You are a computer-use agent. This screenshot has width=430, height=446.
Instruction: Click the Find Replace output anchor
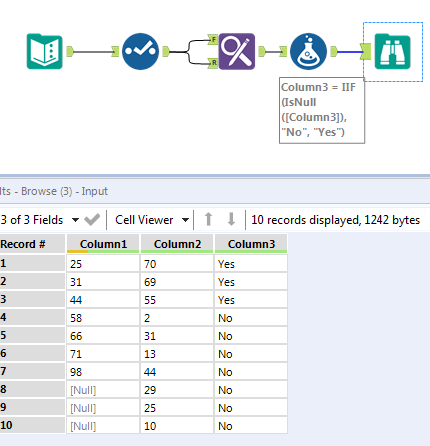262,52
